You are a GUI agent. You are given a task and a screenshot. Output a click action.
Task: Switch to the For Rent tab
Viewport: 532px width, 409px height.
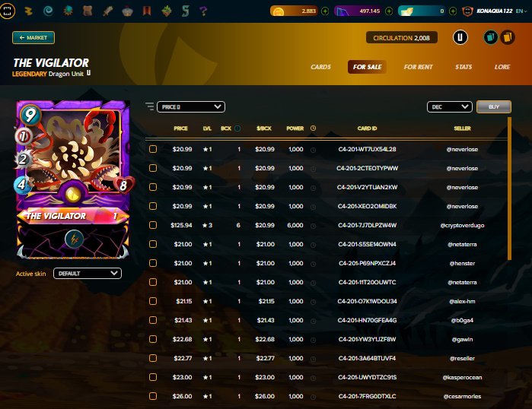(418, 67)
